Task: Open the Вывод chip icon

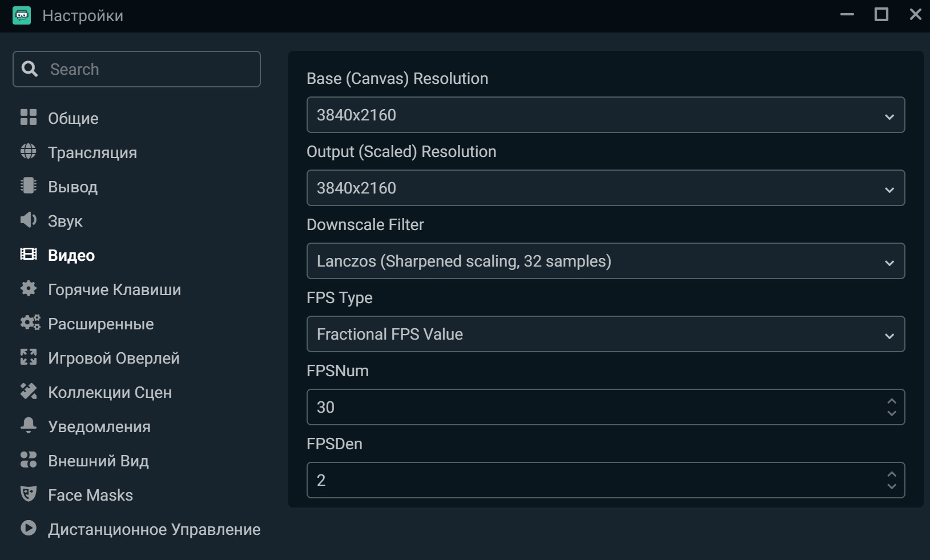Action: pos(29,186)
